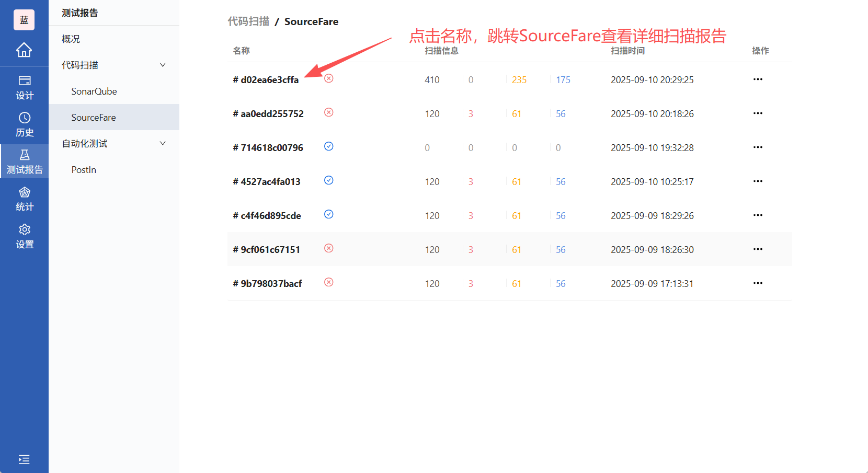The height and width of the screenshot is (473, 868).
Task: Click failed status icon for 9b798037bacf
Action: click(x=329, y=282)
